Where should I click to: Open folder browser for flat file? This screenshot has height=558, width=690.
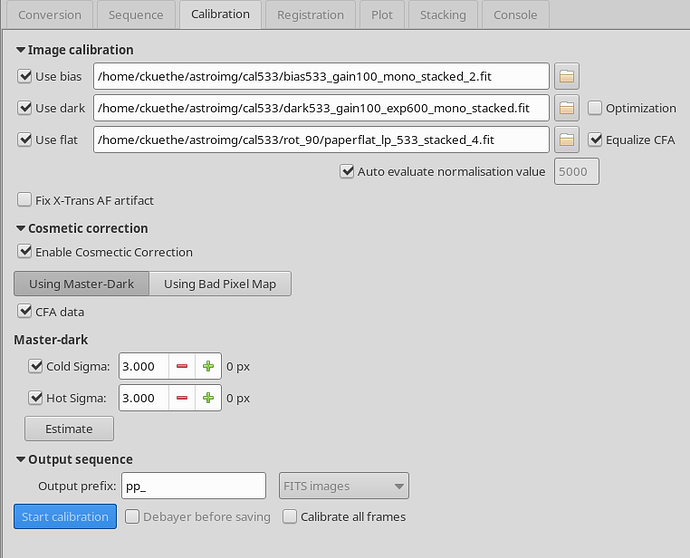tap(566, 140)
